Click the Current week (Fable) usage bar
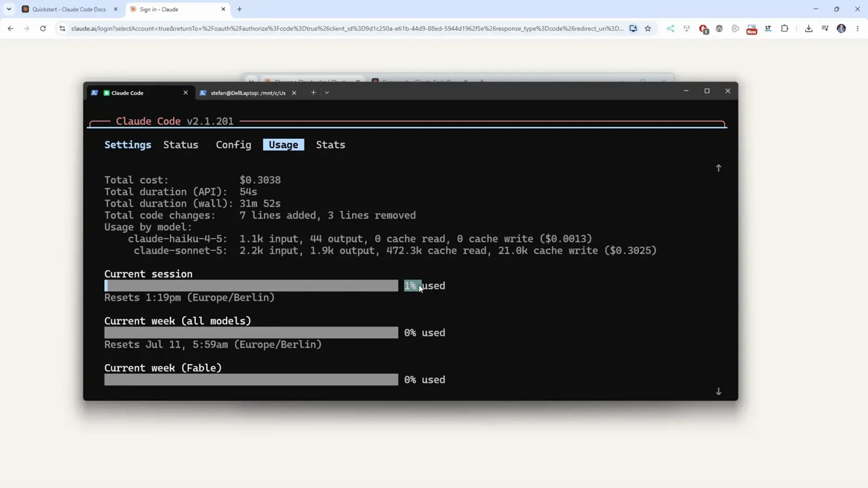Viewport: 868px width, 488px height. pos(251,380)
